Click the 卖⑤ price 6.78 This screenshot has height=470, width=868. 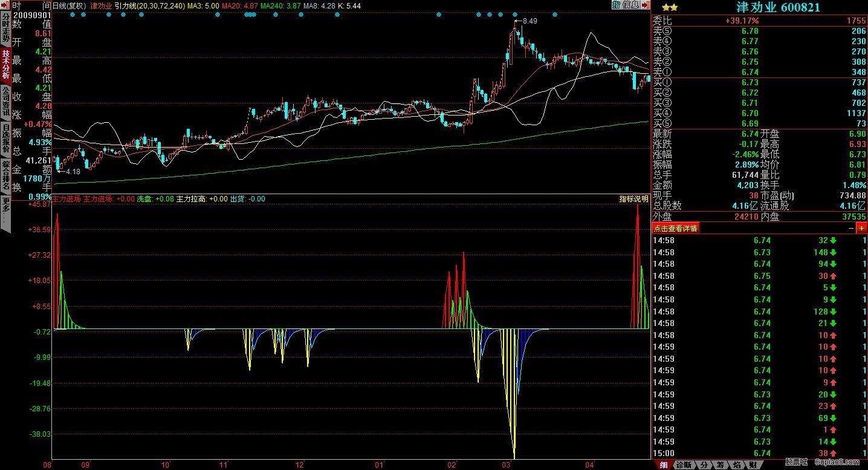point(750,31)
